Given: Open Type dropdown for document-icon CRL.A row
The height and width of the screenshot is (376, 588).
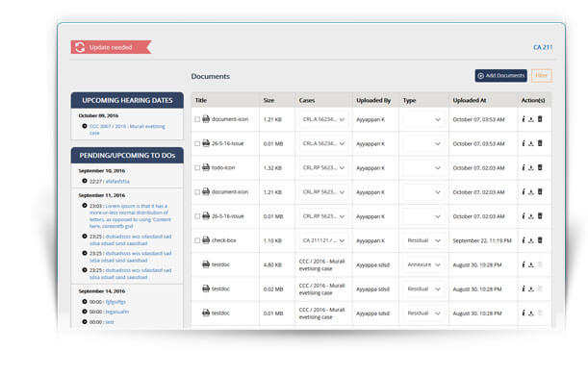Looking at the screenshot, I should pos(423,119).
